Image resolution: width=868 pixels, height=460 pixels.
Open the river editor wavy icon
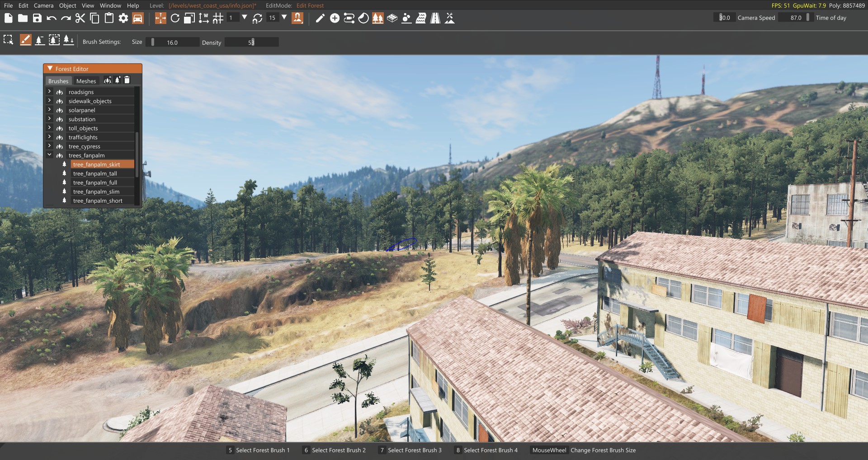(421, 18)
